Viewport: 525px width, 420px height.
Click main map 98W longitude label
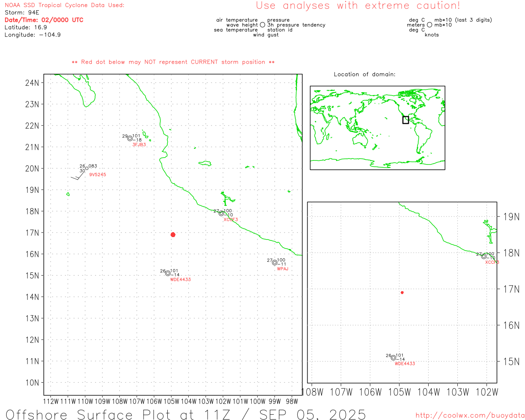click(x=292, y=402)
